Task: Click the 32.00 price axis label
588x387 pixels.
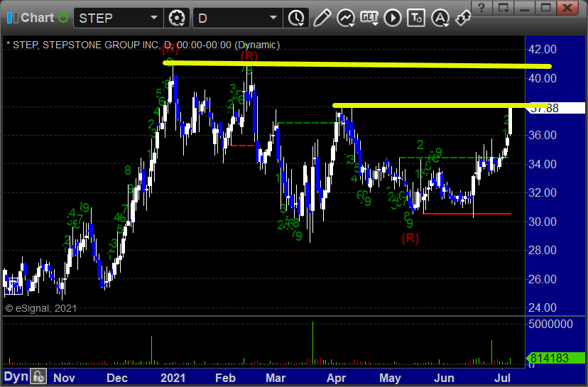Action: point(543,192)
